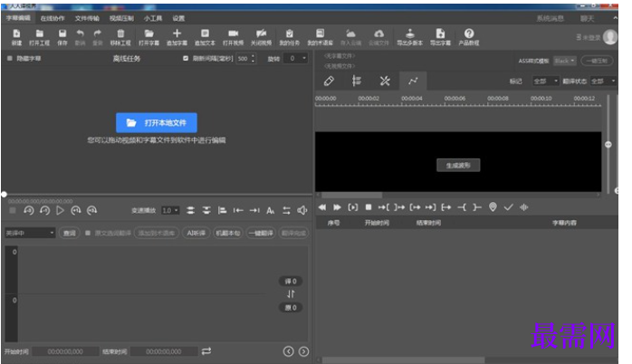Click the waveform vertical zoom slider handle
This screenshot has width=632, height=364.
point(608,144)
